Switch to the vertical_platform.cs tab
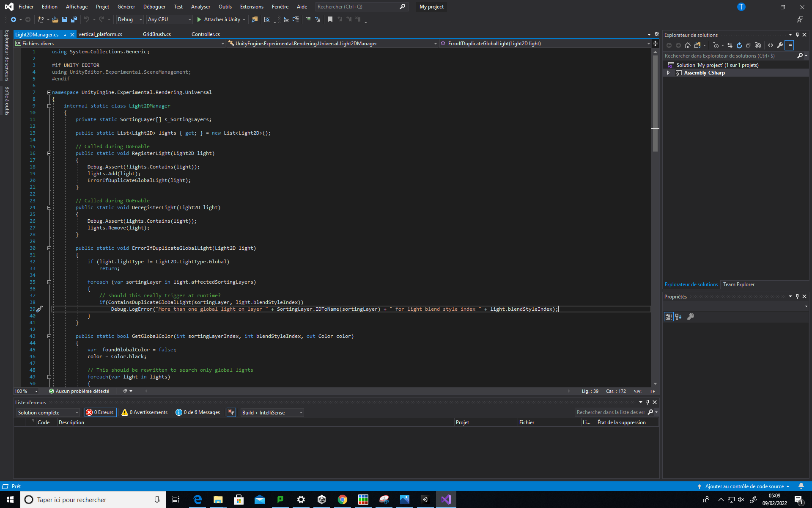Image resolution: width=812 pixels, height=508 pixels. click(x=100, y=34)
